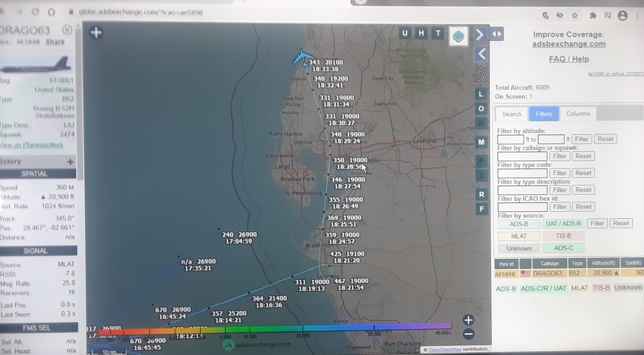
Task: Click Filter button for type code
Action: tap(559, 173)
